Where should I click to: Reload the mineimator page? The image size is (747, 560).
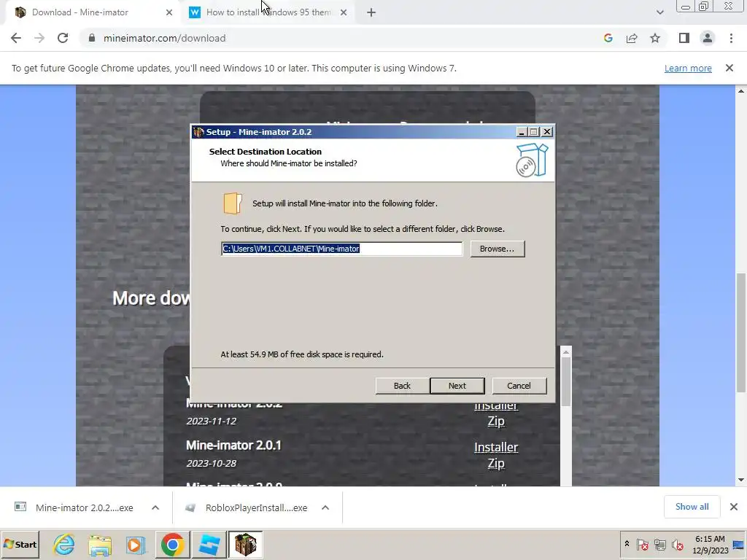click(x=63, y=38)
